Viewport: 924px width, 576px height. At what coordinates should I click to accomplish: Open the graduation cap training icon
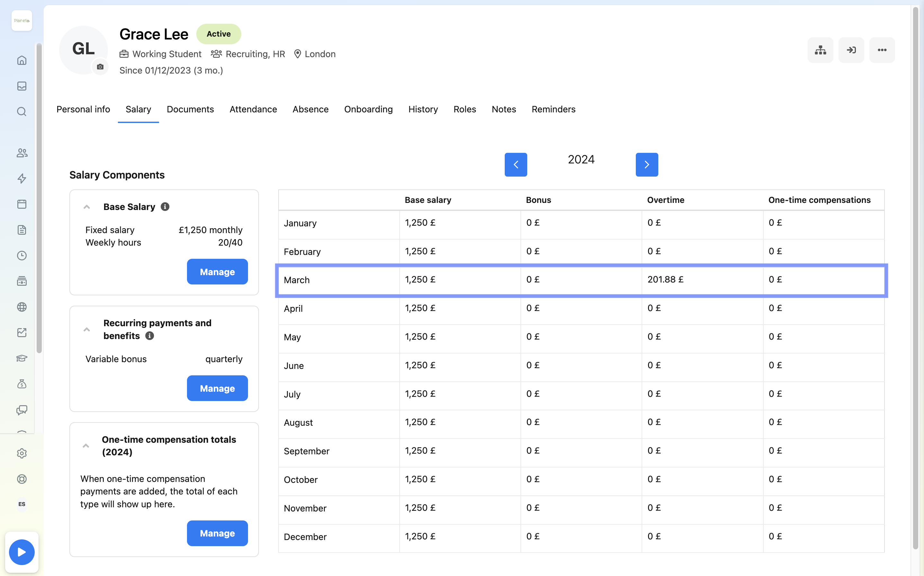click(x=22, y=359)
